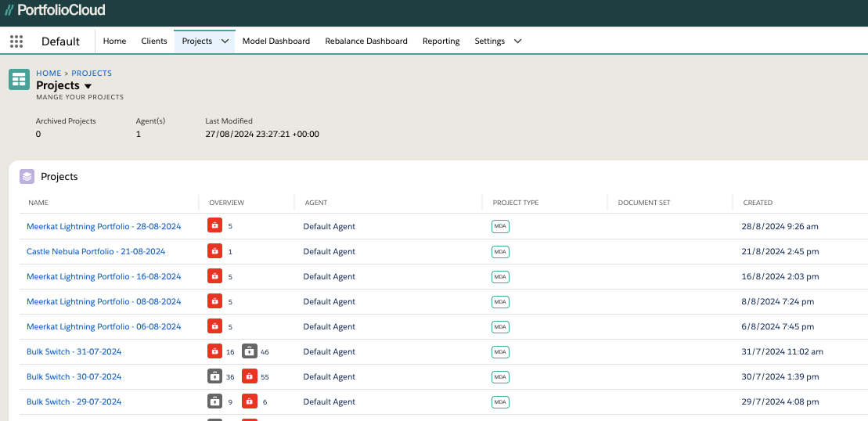Screen dimensions: 868x421
Task: Open Meerkat Lightning Portfolio - 08-08-2024
Action: pos(103,301)
